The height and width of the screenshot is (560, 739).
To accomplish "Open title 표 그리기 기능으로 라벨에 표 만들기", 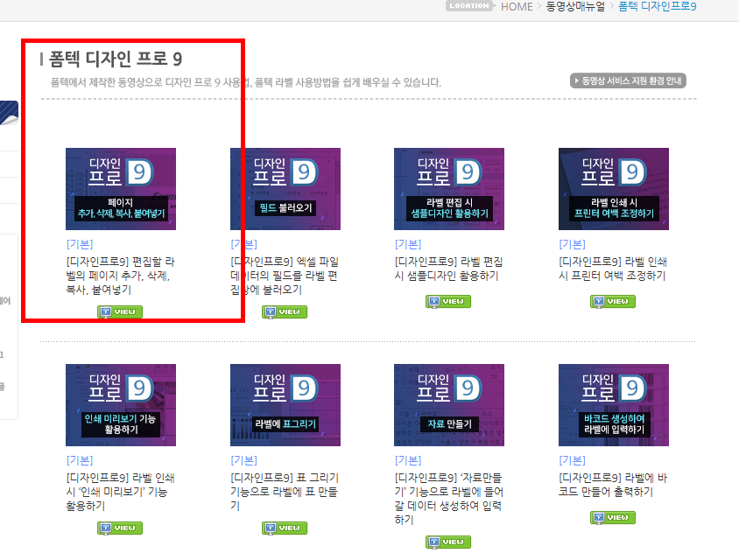I will click(285, 492).
